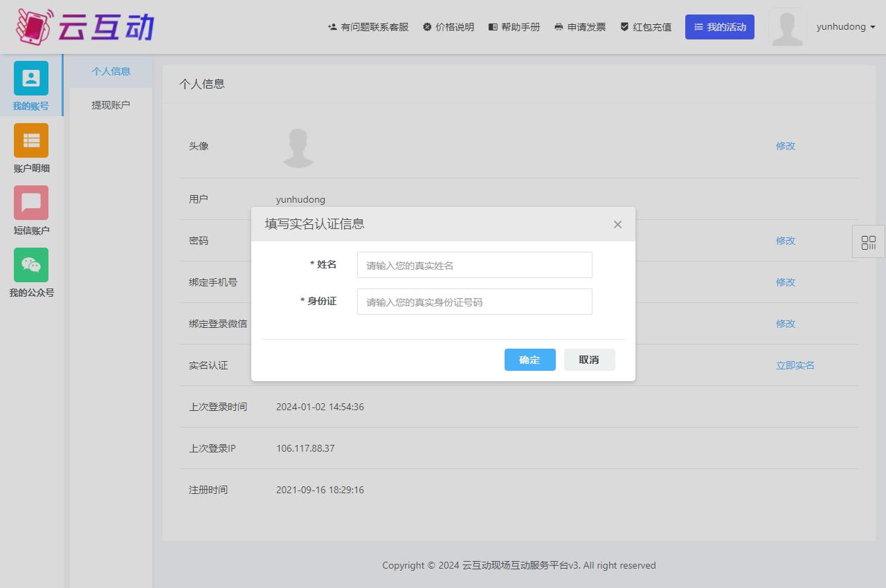Click the ID number (身份证) input field
The width and height of the screenshot is (886, 588).
[x=474, y=302]
